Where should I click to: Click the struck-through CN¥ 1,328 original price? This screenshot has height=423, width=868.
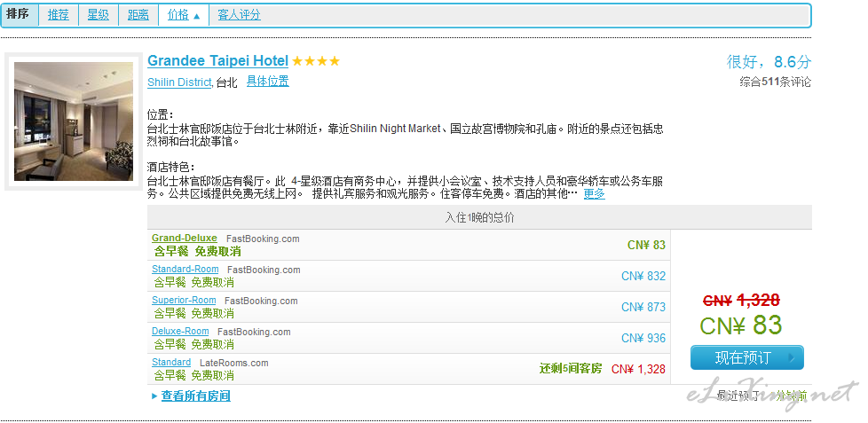pos(741,301)
